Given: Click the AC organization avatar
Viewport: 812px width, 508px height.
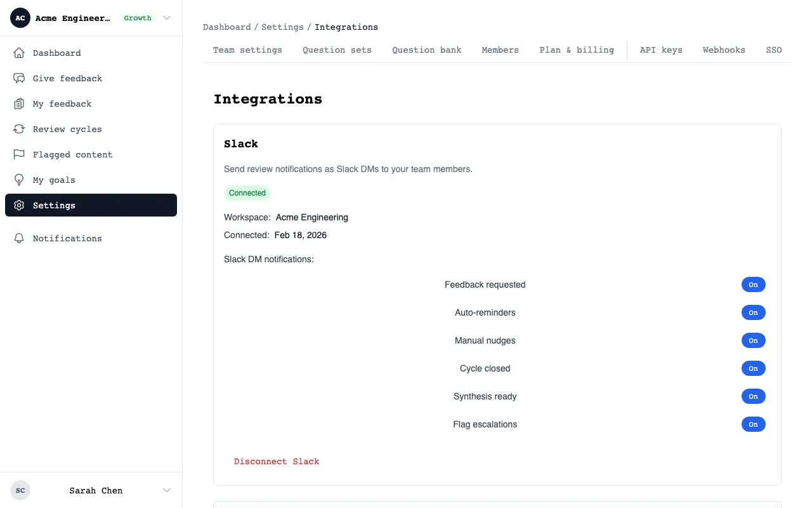Looking at the screenshot, I should click(20, 18).
